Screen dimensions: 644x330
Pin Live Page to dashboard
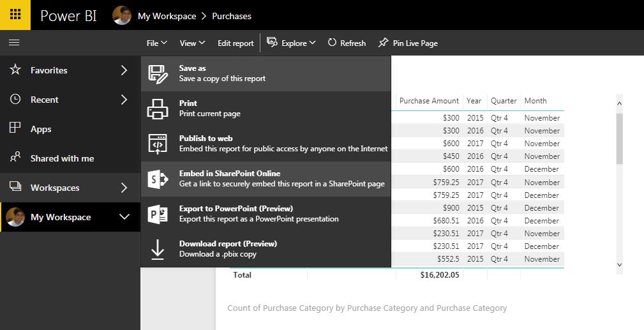point(408,43)
